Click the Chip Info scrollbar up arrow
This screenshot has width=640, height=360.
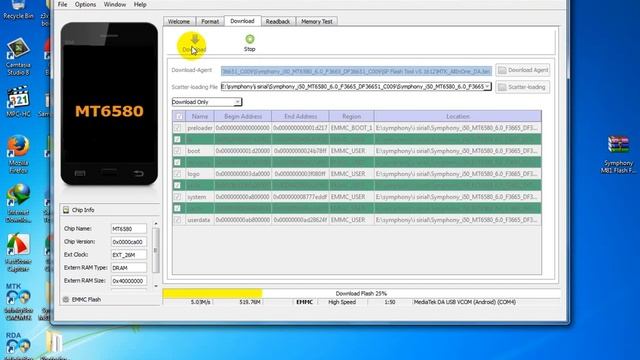[x=156, y=224]
